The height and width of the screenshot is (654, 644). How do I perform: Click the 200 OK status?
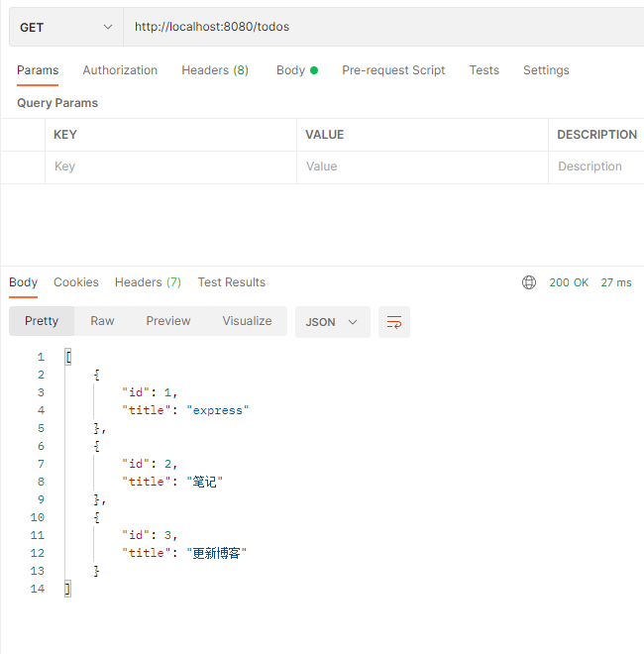tap(569, 282)
